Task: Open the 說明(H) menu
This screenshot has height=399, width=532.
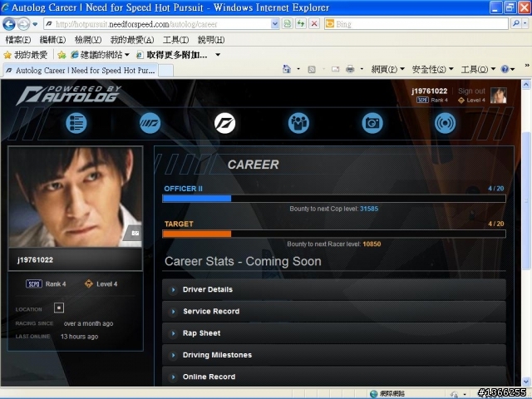Action: 211,40
